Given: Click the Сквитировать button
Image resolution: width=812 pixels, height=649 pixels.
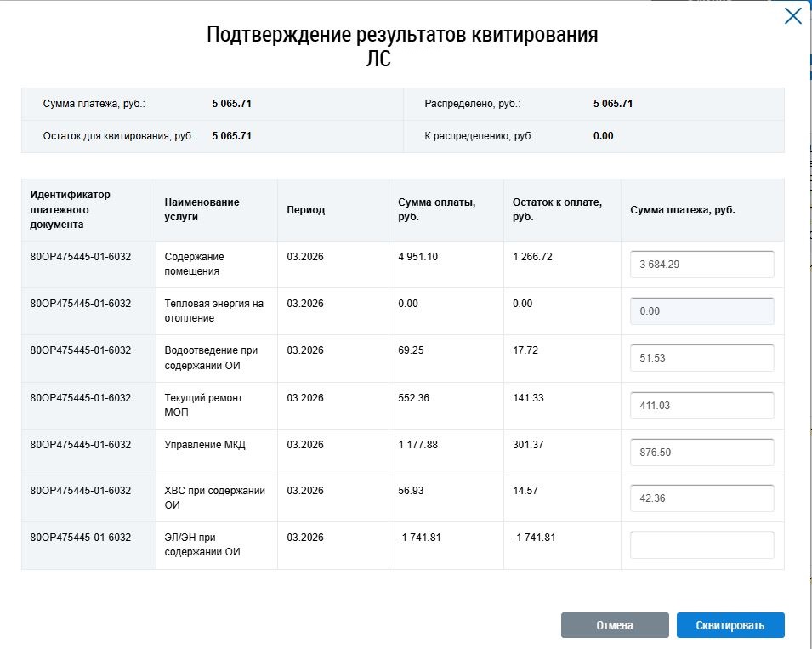Looking at the screenshot, I should [730, 625].
